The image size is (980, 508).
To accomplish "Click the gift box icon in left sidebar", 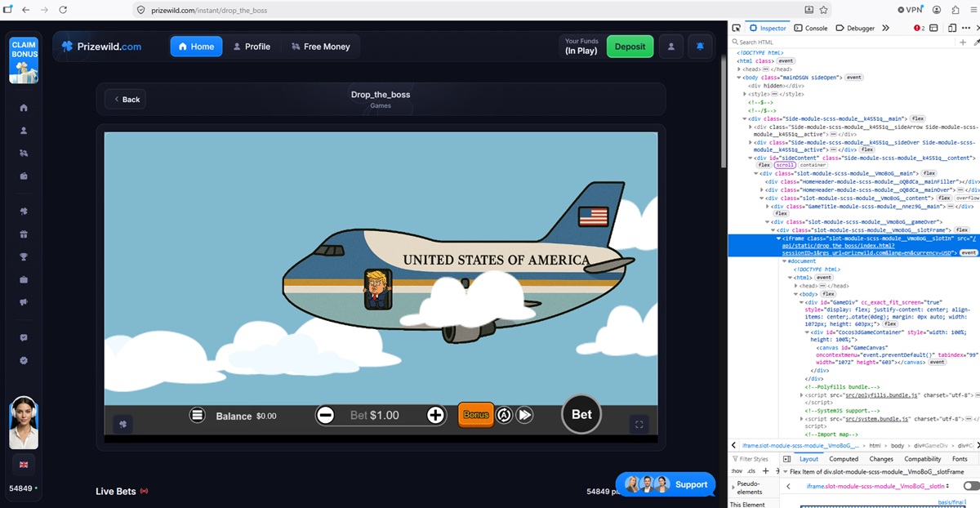I will coord(24,234).
